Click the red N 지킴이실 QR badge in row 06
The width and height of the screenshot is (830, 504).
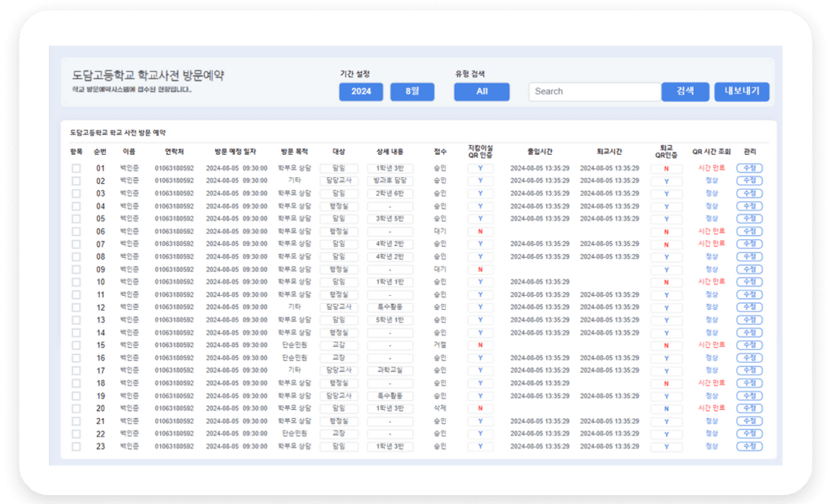[480, 231]
